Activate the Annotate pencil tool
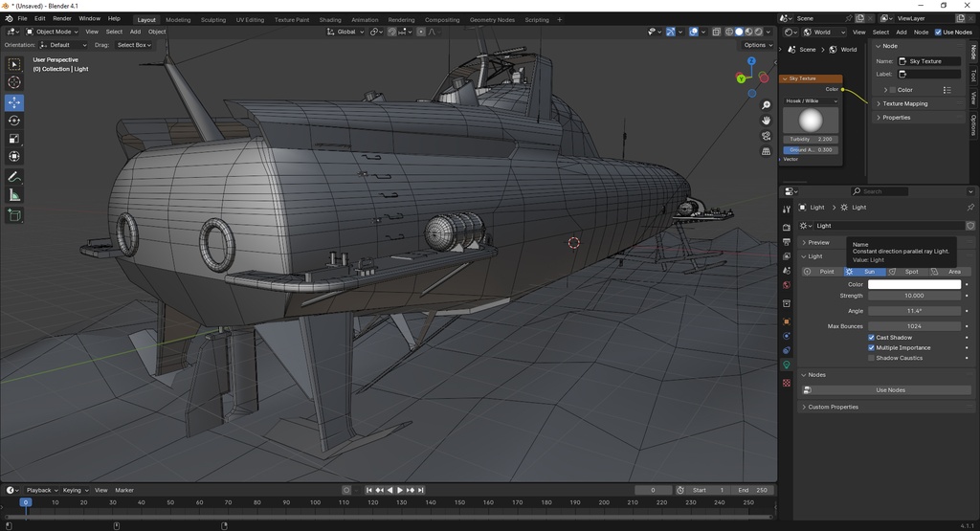Image resolution: width=980 pixels, height=531 pixels. [13, 177]
